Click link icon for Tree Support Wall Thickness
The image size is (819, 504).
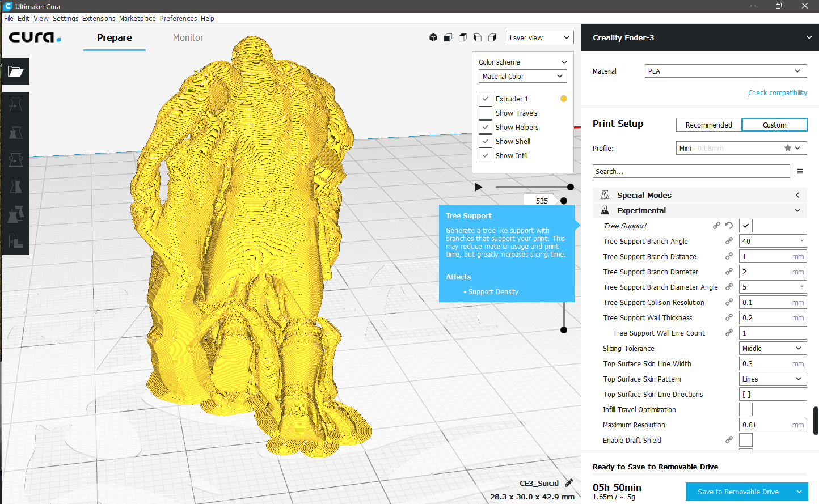[729, 317]
